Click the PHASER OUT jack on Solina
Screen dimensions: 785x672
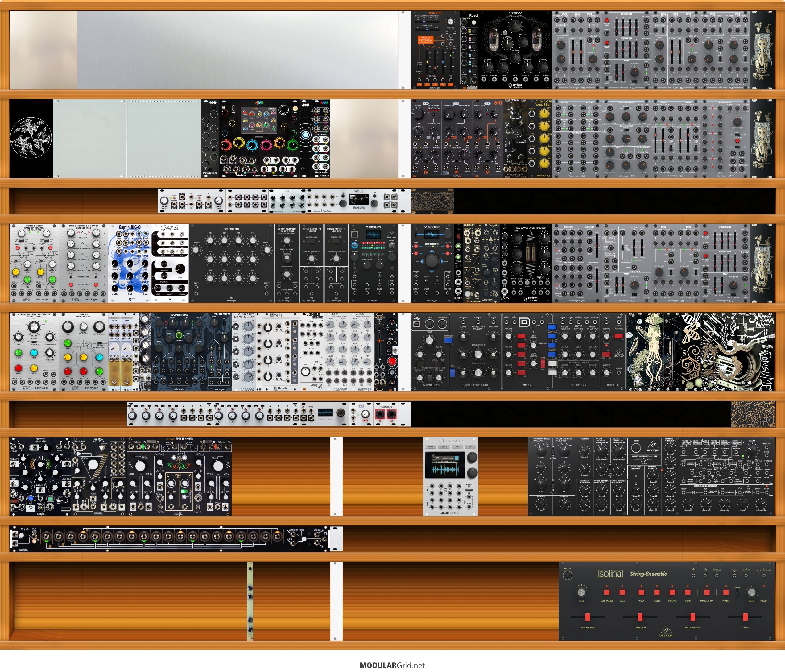pyautogui.click(x=746, y=575)
